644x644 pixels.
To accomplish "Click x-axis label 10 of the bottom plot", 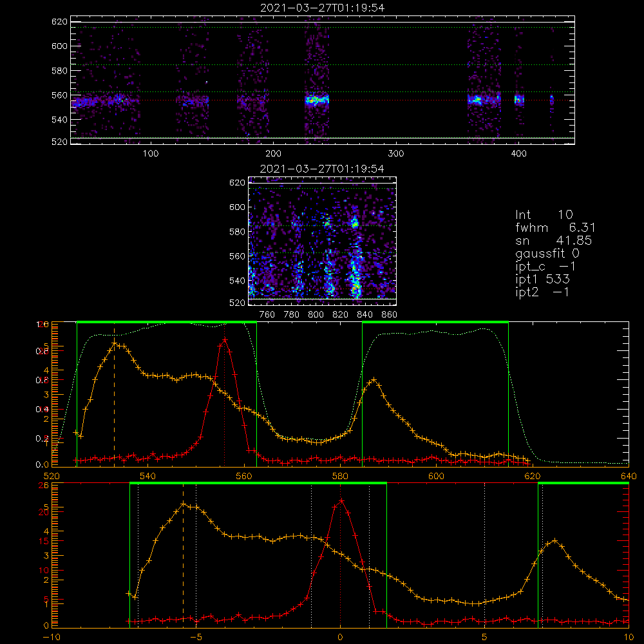I will pyautogui.click(x=629, y=638).
